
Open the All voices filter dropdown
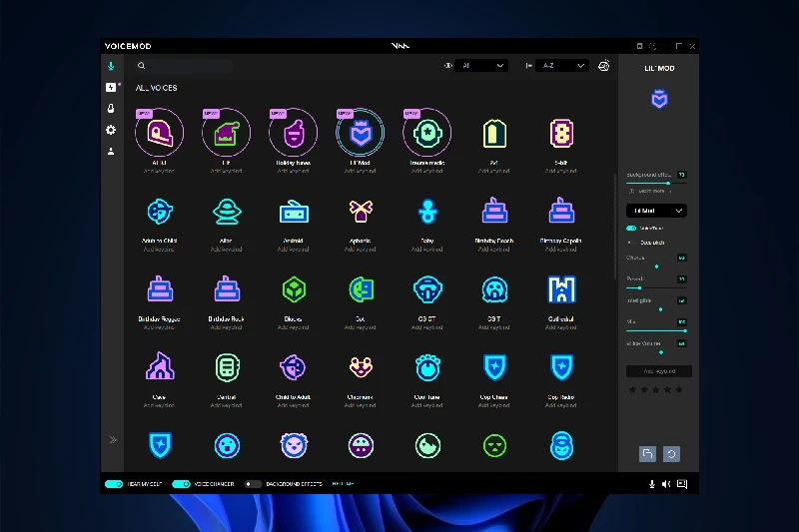(x=481, y=66)
